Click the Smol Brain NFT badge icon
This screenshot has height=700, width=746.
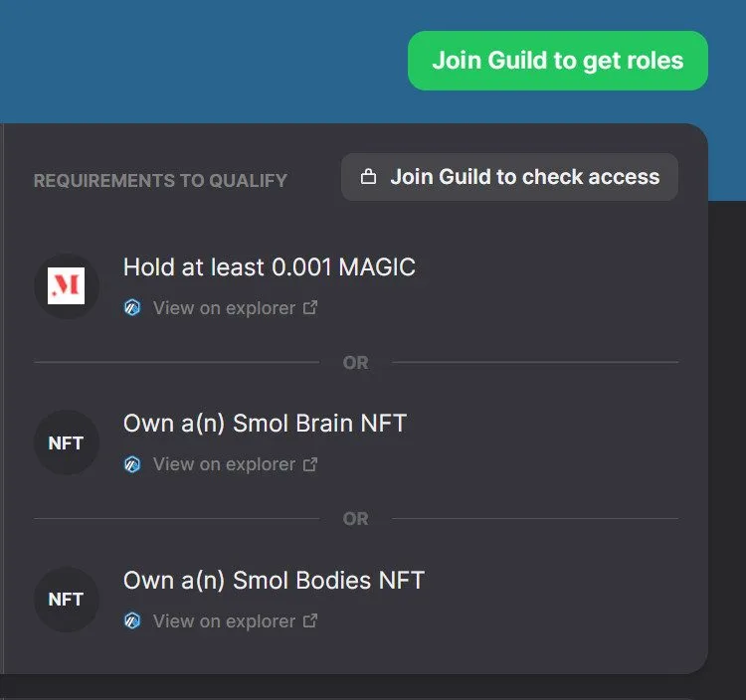coord(66,442)
